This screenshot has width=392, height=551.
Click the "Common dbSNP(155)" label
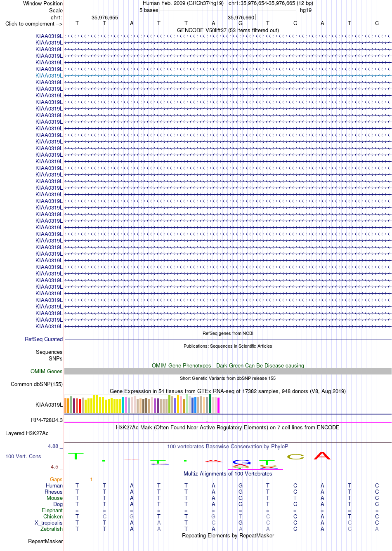[x=37, y=384]
